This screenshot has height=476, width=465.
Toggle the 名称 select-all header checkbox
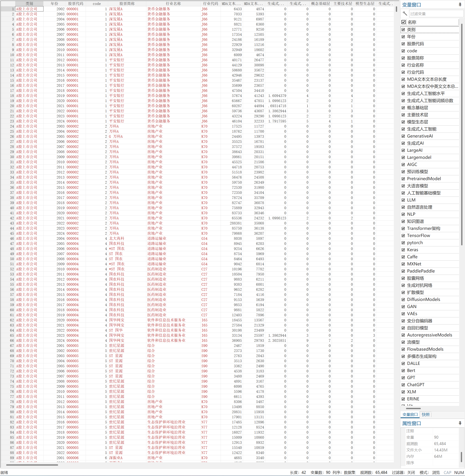(403, 22)
